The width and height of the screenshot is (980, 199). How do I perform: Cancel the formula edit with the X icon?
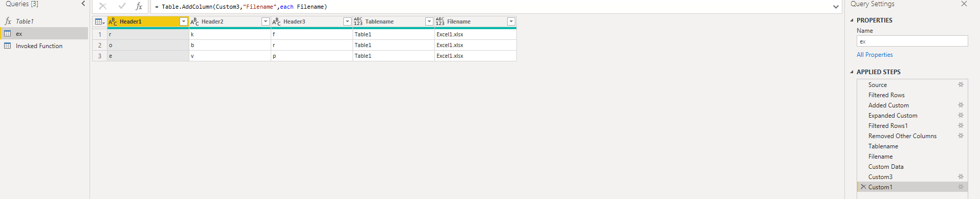coord(103,6)
